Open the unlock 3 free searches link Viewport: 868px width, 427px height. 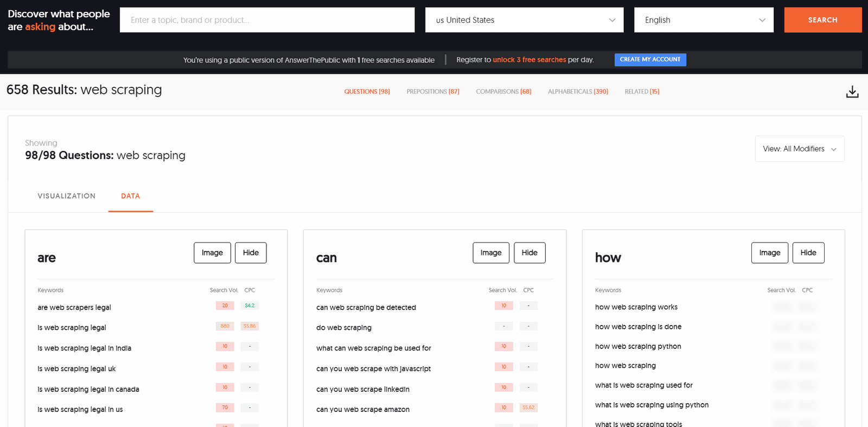pyautogui.click(x=529, y=60)
